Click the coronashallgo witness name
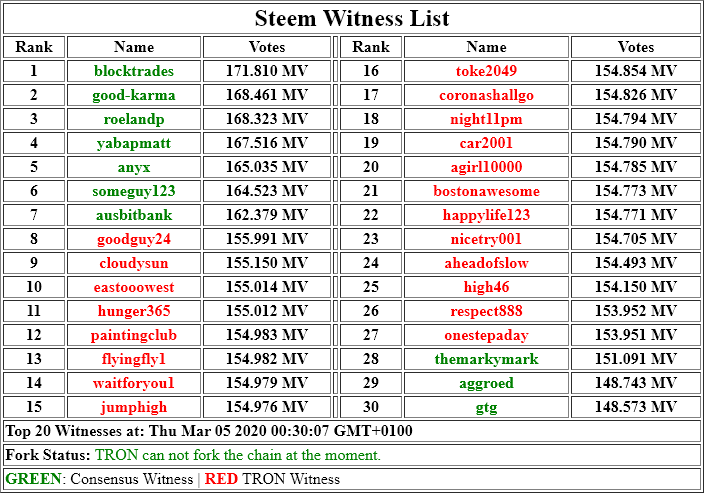 point(486,95)
